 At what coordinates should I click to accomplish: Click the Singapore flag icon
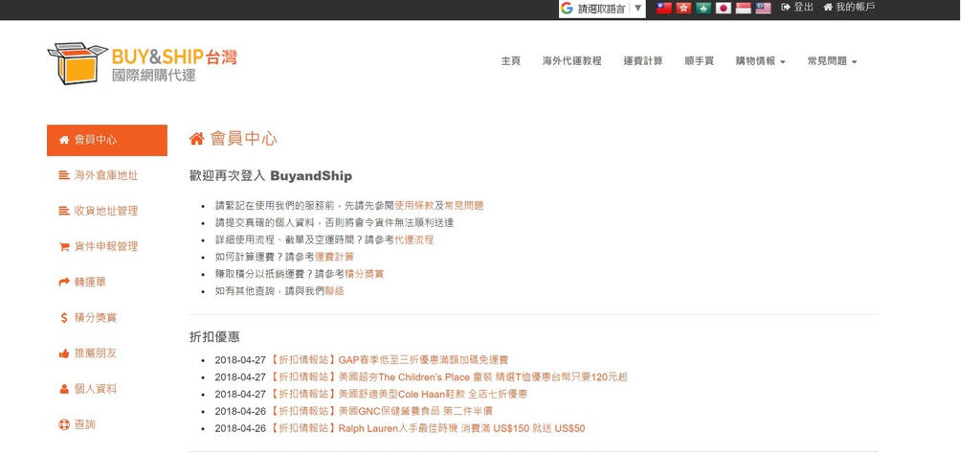tap(743, 8)
